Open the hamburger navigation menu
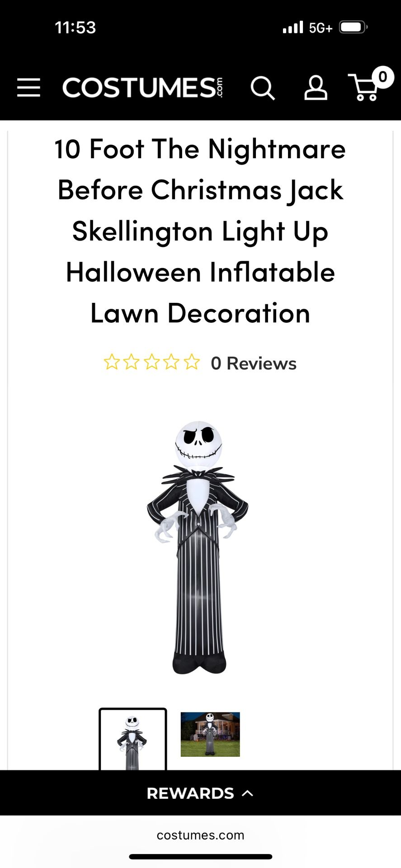 pos(28,87)
